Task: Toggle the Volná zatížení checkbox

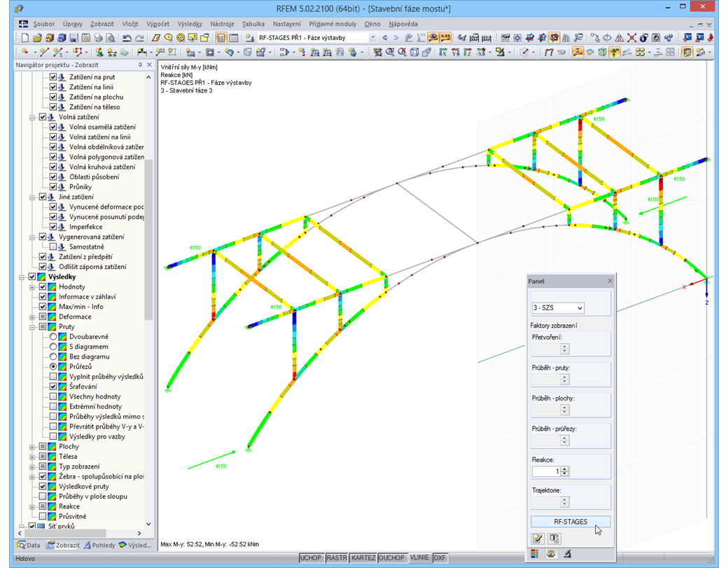Action: (43, 117)
